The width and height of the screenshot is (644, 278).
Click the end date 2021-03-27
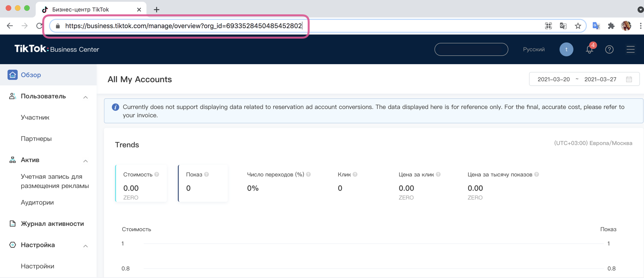[x=600, y=79]
